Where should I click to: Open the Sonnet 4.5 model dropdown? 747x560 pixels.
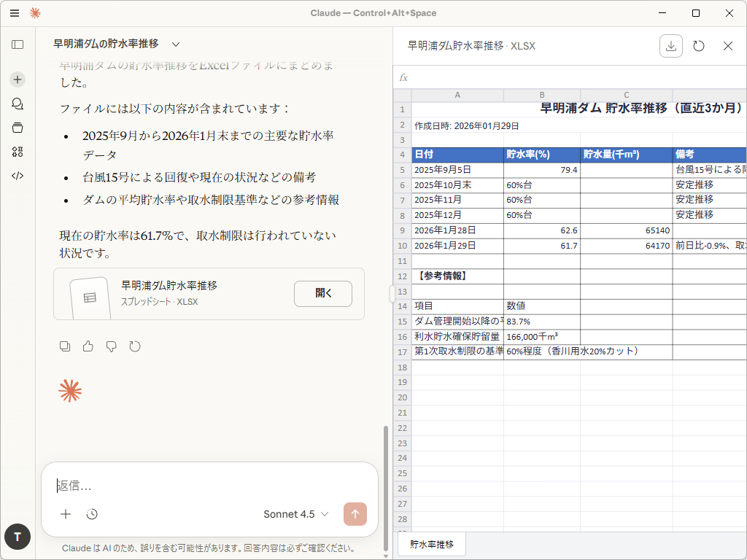click(295, 514)
